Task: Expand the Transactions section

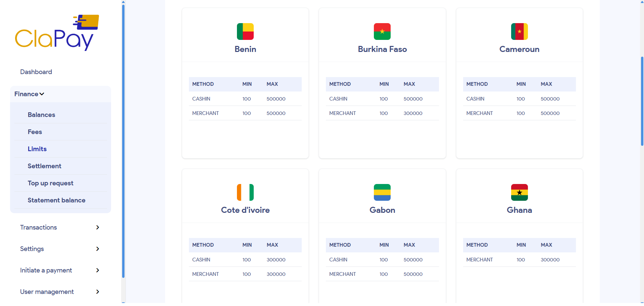Action: pos(97,227)
